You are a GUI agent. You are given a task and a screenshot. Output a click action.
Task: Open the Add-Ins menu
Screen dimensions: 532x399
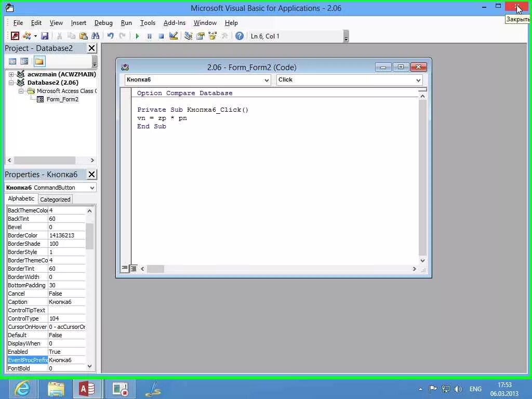pyautogui.click(x=175, y=23)
